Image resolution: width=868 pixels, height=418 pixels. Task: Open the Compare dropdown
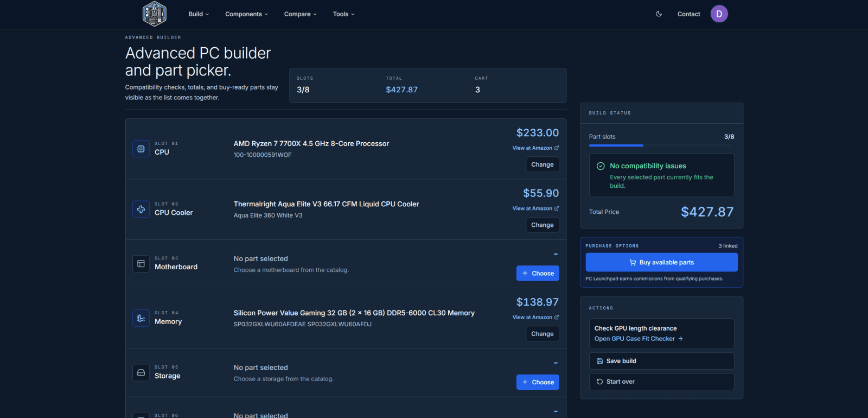pos(301,14)
